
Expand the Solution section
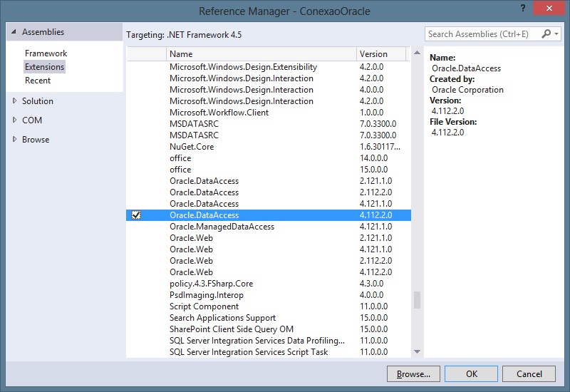14,101
